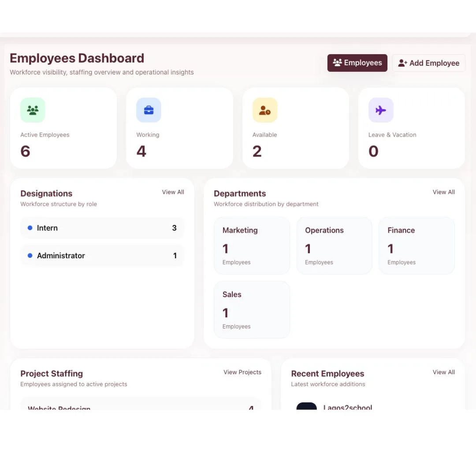Click the Intern count value 3
The height and width of the screenshot is (476, 476).
coord(174,228)
